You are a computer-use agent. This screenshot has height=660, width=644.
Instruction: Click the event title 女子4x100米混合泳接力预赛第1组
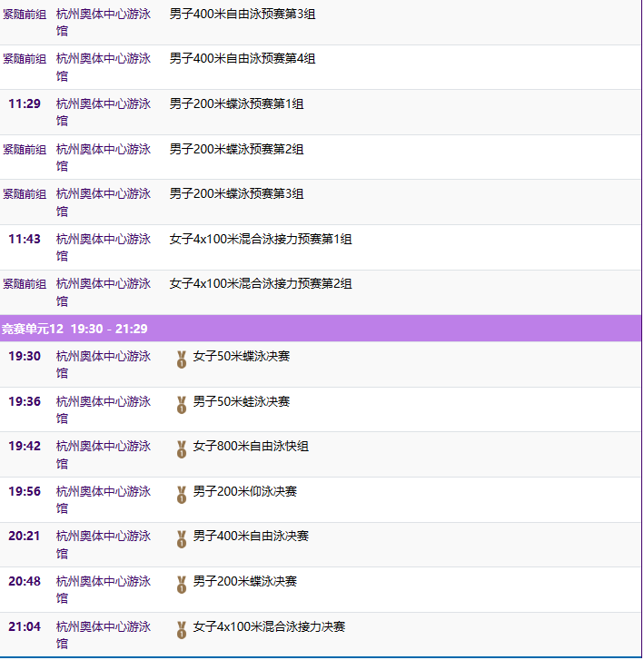[x=260, y=239]
